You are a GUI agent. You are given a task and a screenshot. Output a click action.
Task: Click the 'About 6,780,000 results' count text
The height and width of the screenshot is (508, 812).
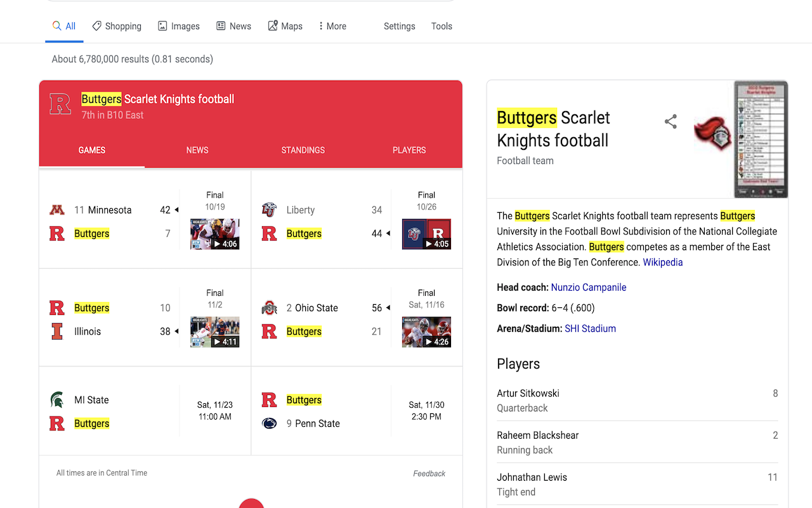click(133, 59)
